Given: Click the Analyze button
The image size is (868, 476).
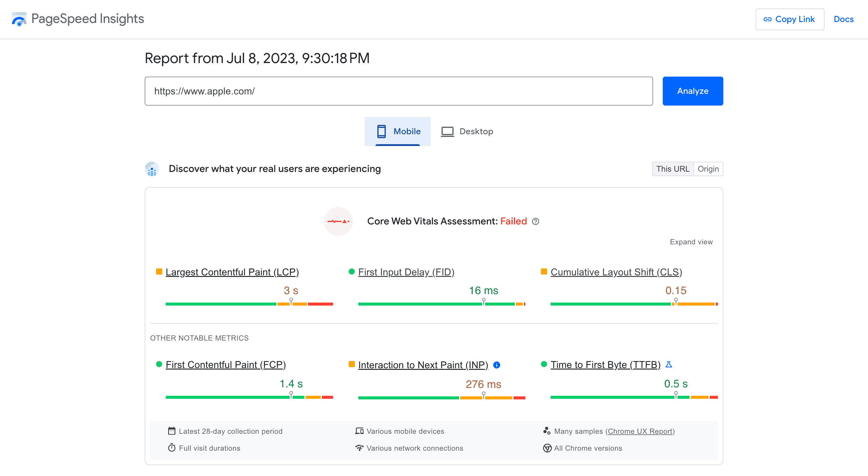Looking at the screenshot, I should coord(693,91).
